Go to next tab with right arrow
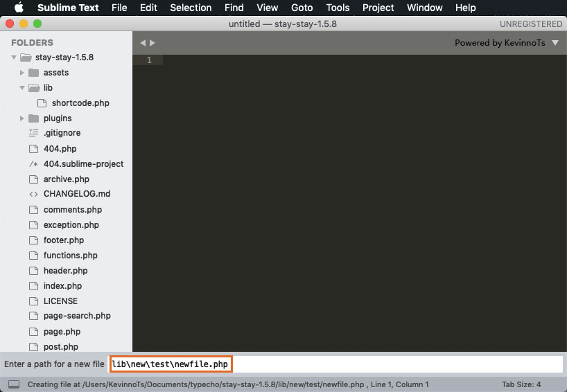 152,43
